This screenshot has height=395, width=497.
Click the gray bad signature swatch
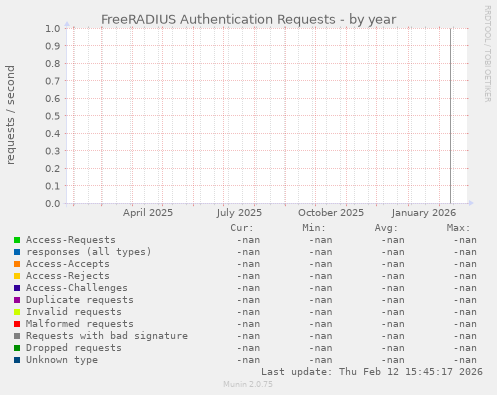point(17,336)
